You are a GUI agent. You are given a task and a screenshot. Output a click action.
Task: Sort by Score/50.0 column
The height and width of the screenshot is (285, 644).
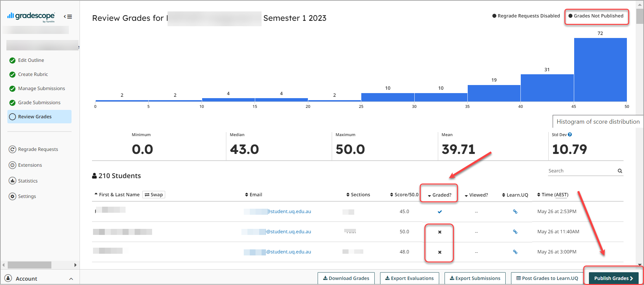click(404, 195)
